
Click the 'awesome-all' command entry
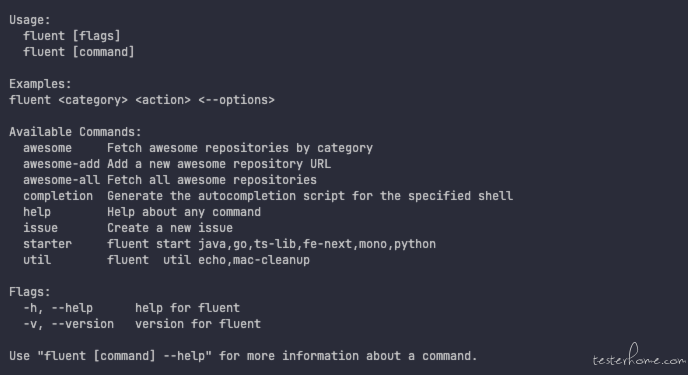(61, 180)
